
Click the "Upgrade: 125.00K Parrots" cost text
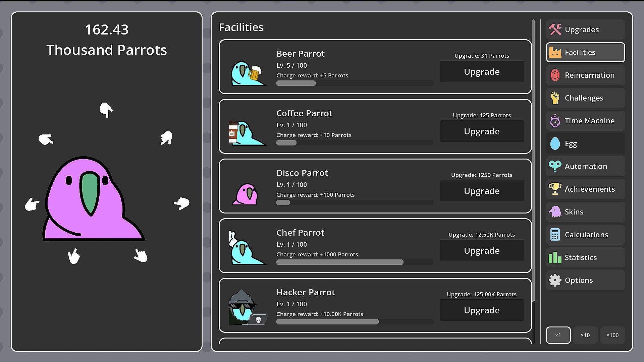coord(482,294)
